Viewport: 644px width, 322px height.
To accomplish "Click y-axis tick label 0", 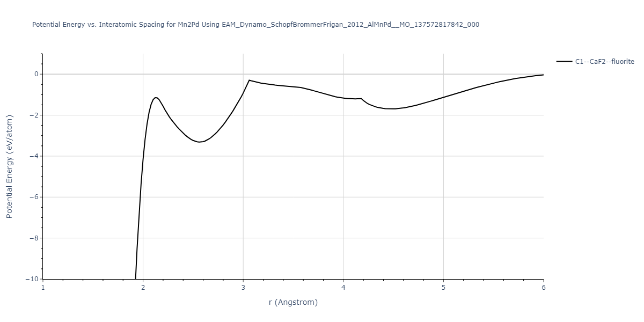I will coord(36,74).
